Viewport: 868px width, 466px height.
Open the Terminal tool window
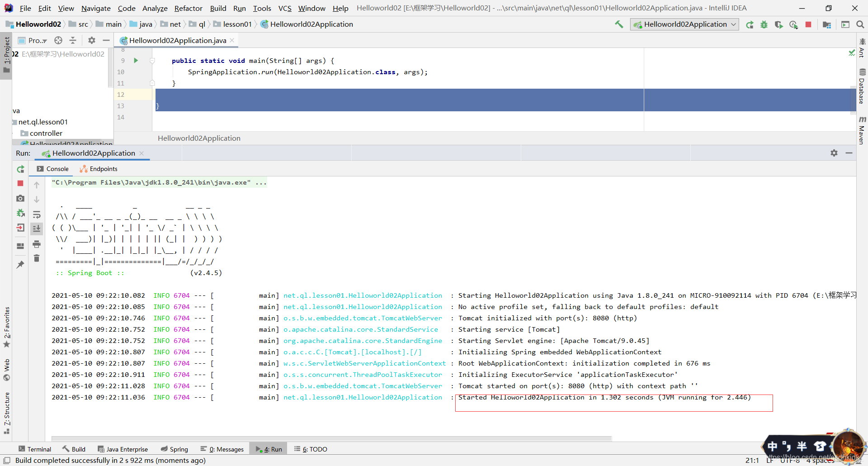(35, 449)
